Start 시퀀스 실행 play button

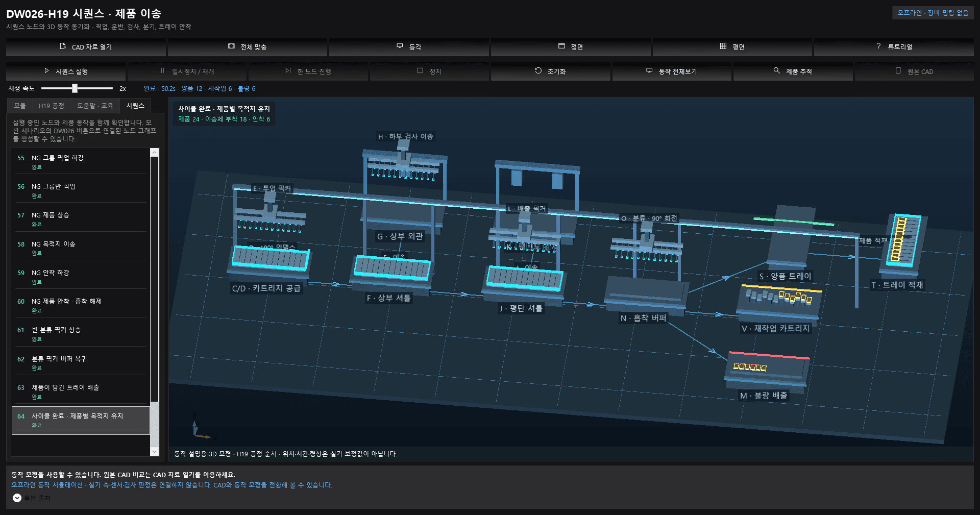(66, 71)
